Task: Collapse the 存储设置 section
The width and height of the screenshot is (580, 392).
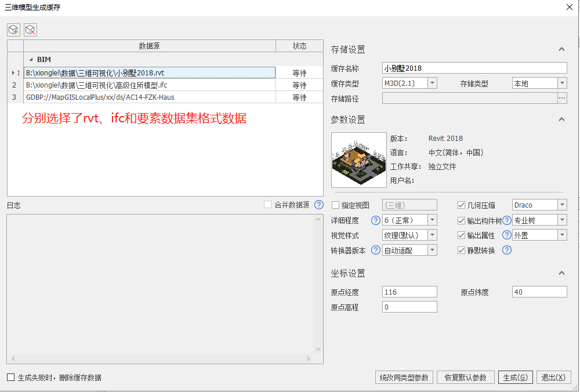Action: tap(561, 49)
